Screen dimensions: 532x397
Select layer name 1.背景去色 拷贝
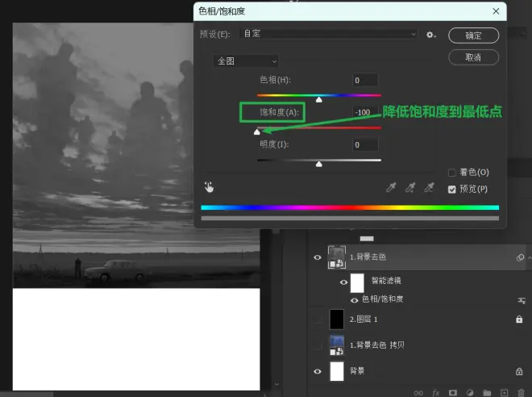(377, 345)
